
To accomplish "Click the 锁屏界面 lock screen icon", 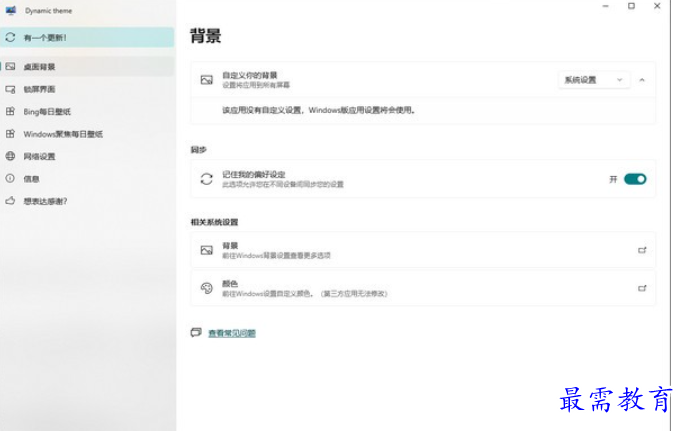I will [10, 89].
